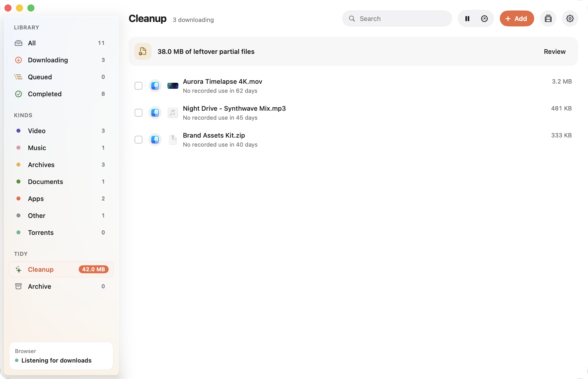Click the teal Torrents color dot
Screen dimensions: 588x379
point(18,233)
